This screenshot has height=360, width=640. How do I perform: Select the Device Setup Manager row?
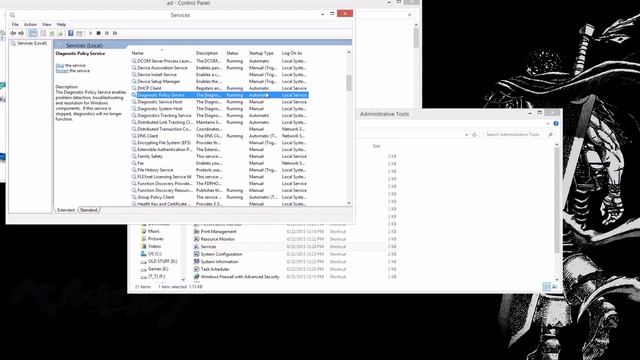tap(220, 81)
